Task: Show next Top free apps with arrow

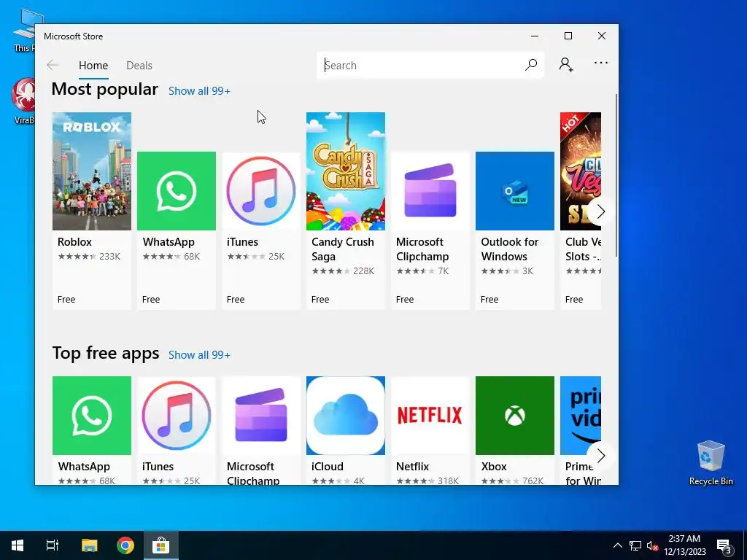Action: [x=600, y=456]
